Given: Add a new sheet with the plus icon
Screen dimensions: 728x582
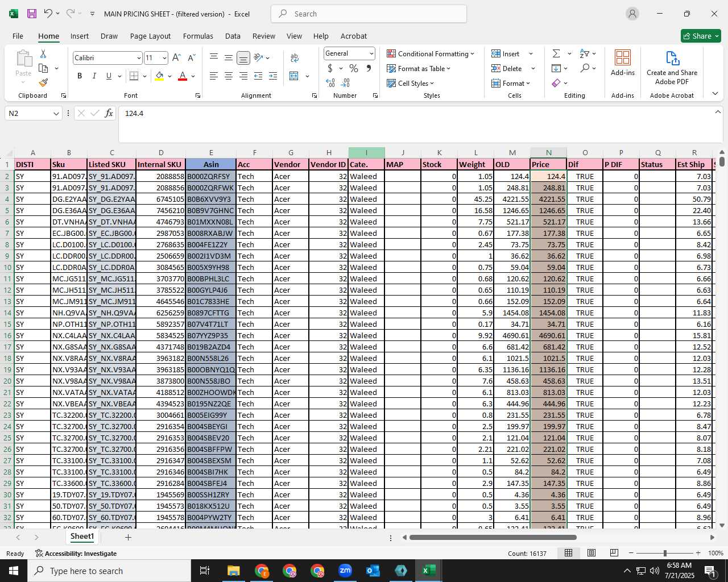Looking at the screenshot, I should [x=128, y=537].
